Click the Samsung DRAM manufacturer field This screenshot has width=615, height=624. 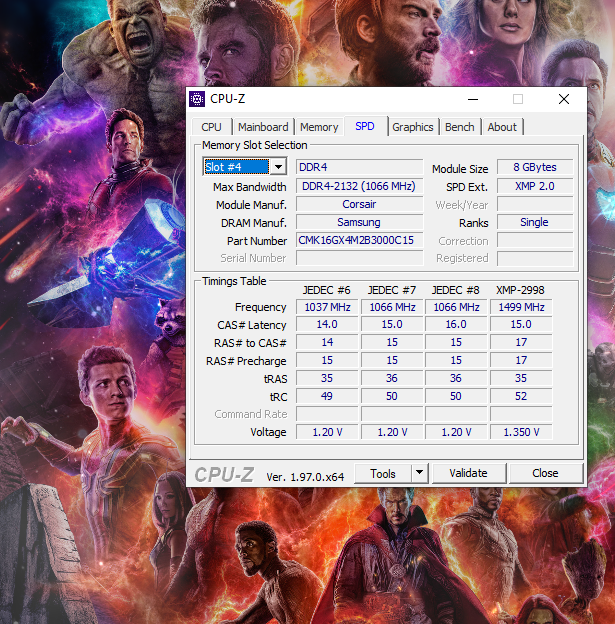(x=359, y=222)
